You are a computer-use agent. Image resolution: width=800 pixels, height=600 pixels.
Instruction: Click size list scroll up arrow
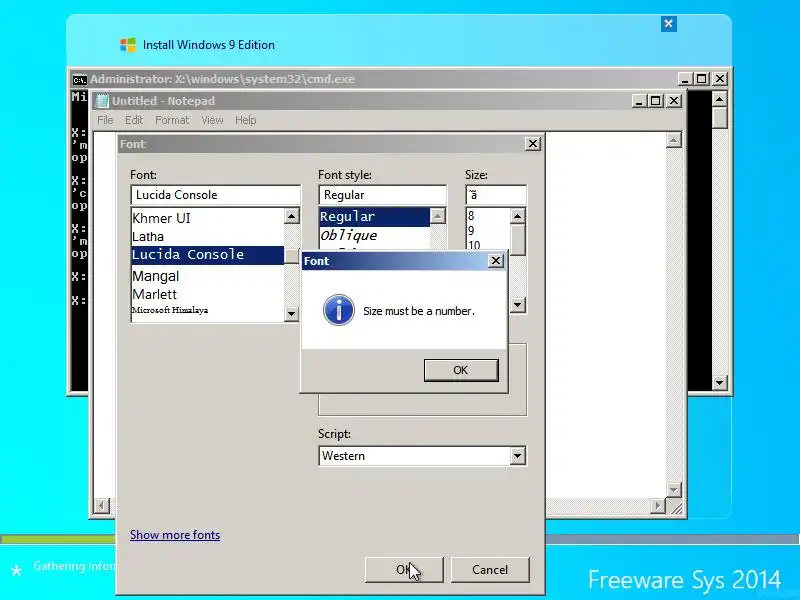pyautogui.click(x=517, y=216)
